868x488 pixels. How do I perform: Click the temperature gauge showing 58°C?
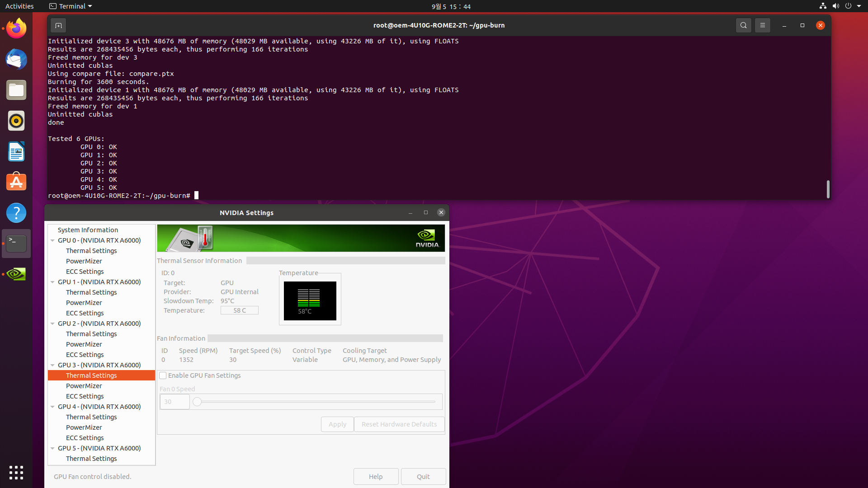tap(310, 301)
